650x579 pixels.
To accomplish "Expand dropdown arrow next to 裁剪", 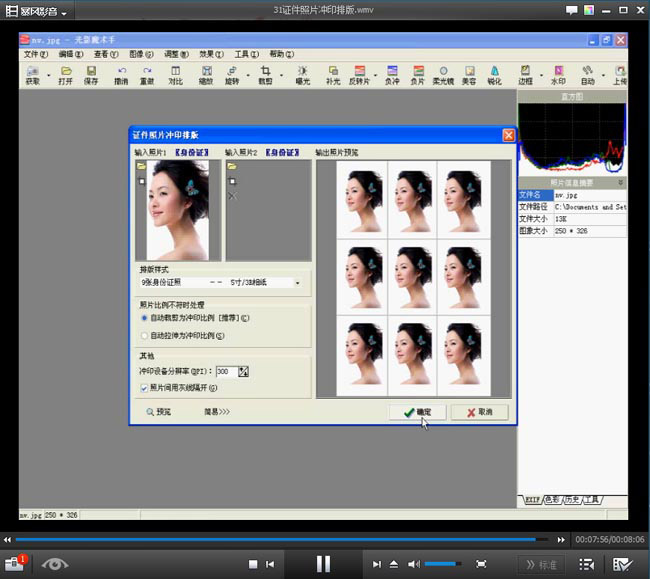I will coord(281,75).
